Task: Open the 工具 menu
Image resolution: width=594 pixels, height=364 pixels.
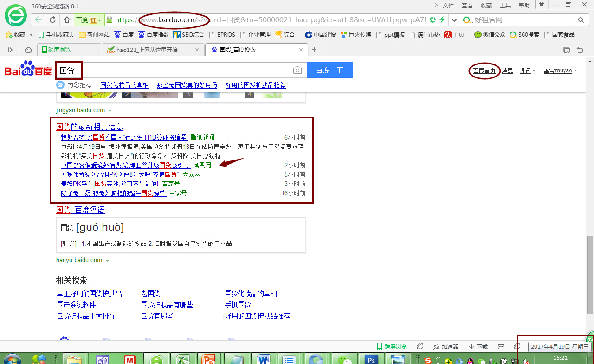Action: pyautogui.click(x=505, y=6)
